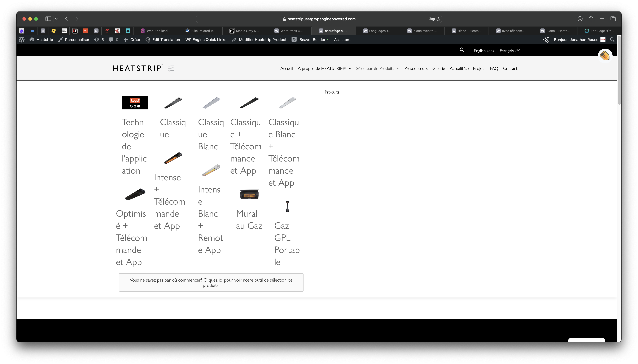Viewport: 638px width, 364px height.
Task: Click the admin bar search magnifier
Action: (612, 40)
